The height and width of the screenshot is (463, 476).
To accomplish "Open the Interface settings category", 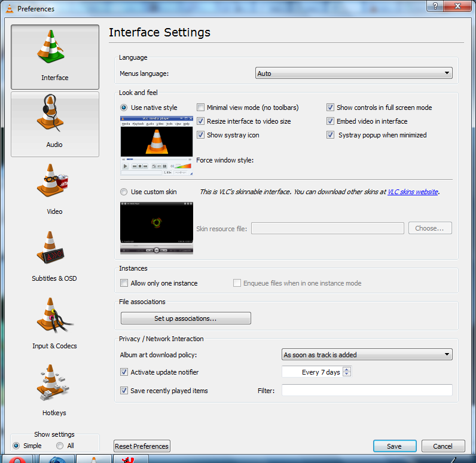I will [55, 57].
